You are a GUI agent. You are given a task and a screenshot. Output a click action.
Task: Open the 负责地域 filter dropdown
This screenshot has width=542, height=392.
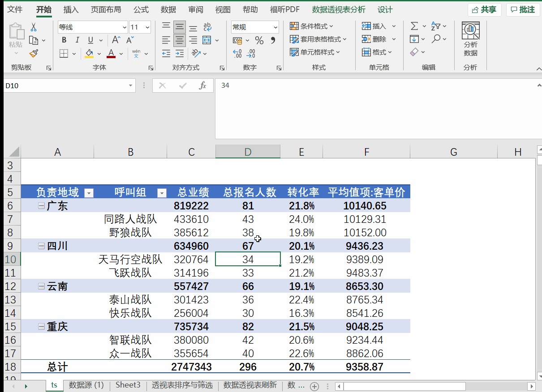(x=89, y=193)
